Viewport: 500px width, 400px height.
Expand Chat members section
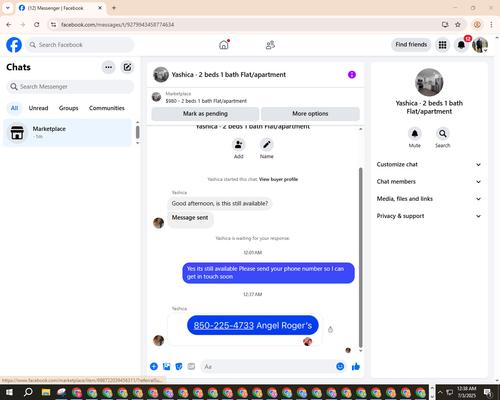coord(429,182)
